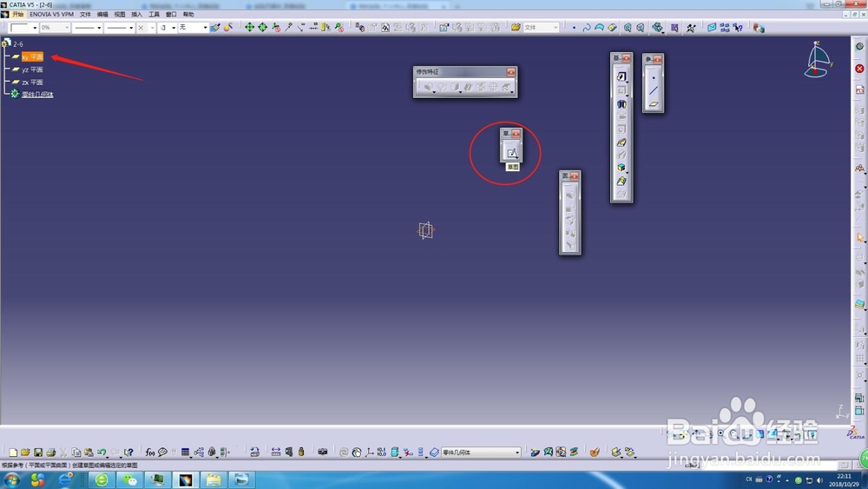Open the line thickness dropdown
Screen dimensions: 868x489
pos(88,28)
